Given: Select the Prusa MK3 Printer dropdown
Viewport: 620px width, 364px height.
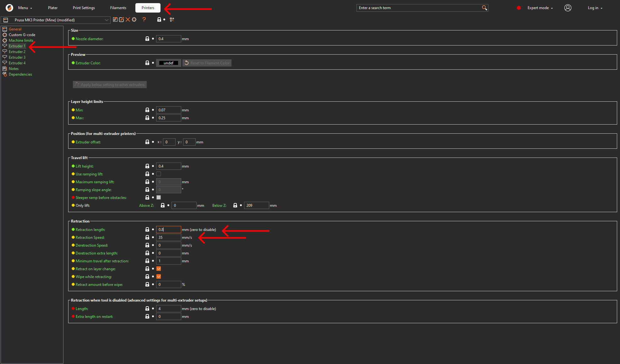Looking at the screenshot, I should 56,19.
